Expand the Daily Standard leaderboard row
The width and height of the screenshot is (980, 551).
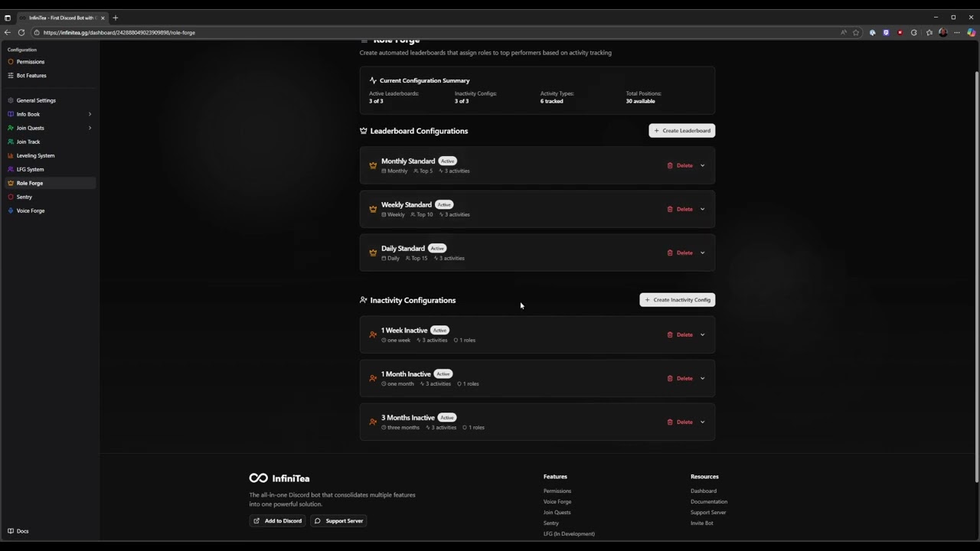702,253
